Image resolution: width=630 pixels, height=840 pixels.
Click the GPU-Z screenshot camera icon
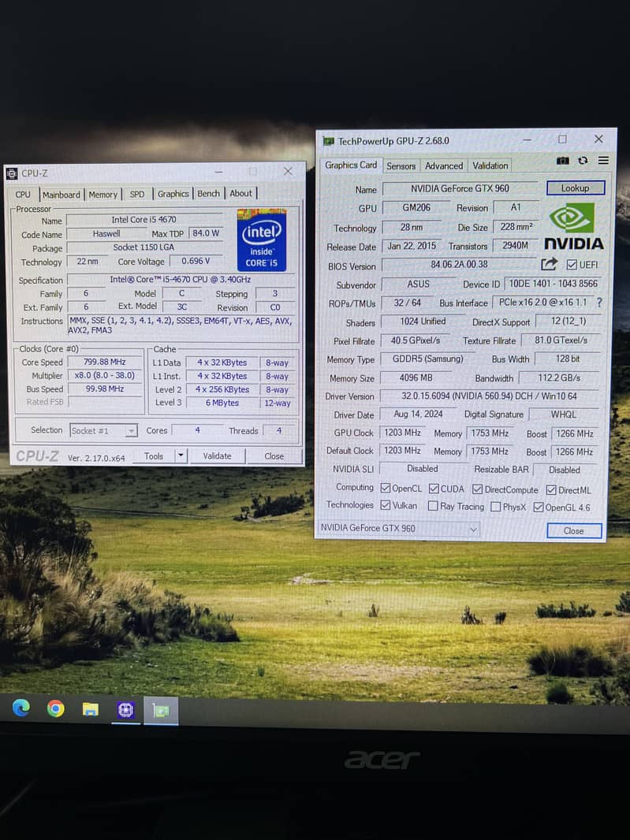coord(562,161)
